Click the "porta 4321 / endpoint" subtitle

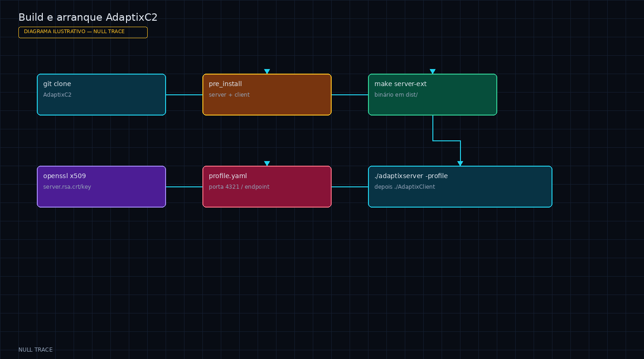click(239, 187)
